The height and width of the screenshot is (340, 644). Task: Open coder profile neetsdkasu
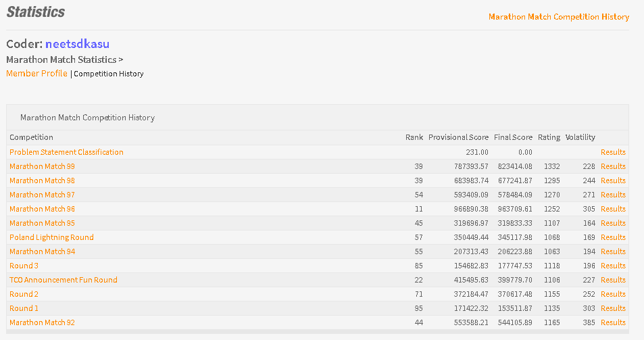tap(77, 43)
